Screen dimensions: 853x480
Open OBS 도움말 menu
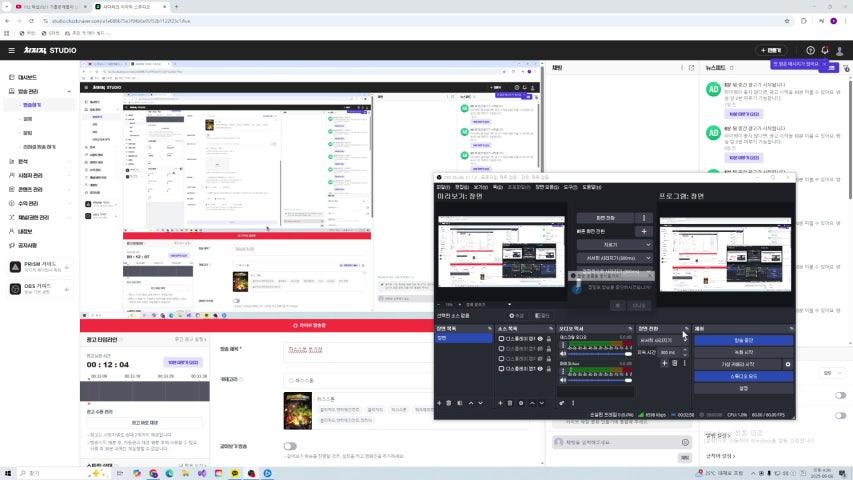tap(591, 187)
